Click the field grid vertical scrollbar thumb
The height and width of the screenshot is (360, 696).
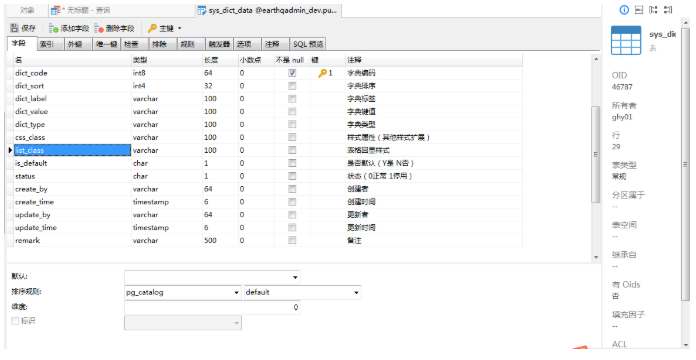point(596,154)
